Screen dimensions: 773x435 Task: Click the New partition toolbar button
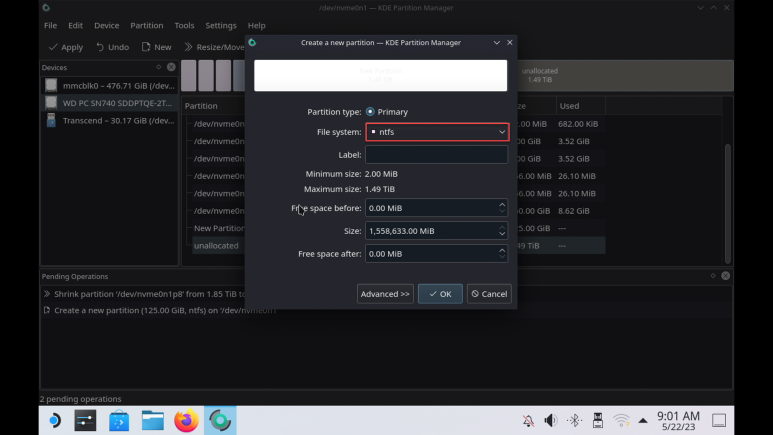(x=156, y=47)
